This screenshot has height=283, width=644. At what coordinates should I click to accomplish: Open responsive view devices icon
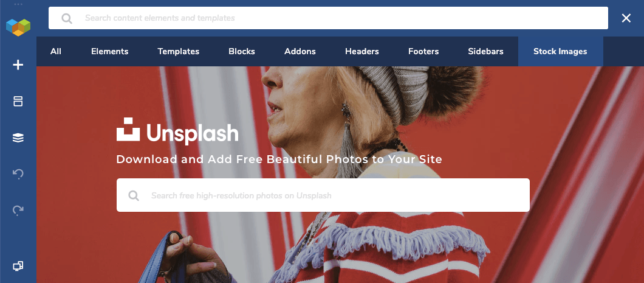18,267
